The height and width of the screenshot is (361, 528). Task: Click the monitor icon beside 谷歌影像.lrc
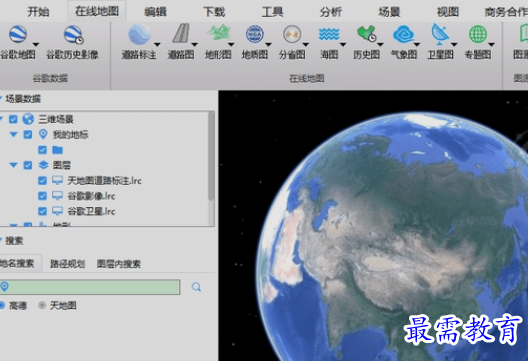click(57, 196)
